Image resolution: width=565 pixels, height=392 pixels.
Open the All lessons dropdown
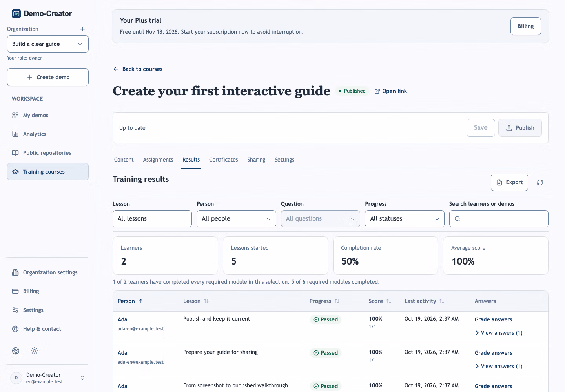(x=152, y=219)
